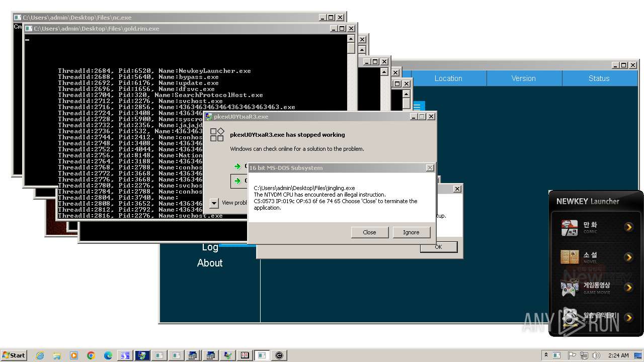The height and width of the screenshot is (362, 644).
Task: Click OK in the dialog behind MS-DOS error
Action: click(x=438, y=247)
